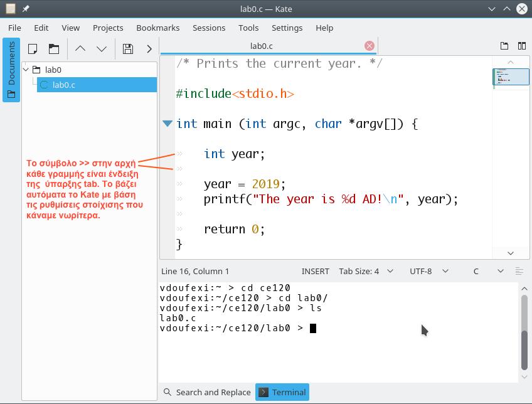Click the terminal scrollbar down arrow
The height and width of the screenshot is (404, 532).
(524, 376)
